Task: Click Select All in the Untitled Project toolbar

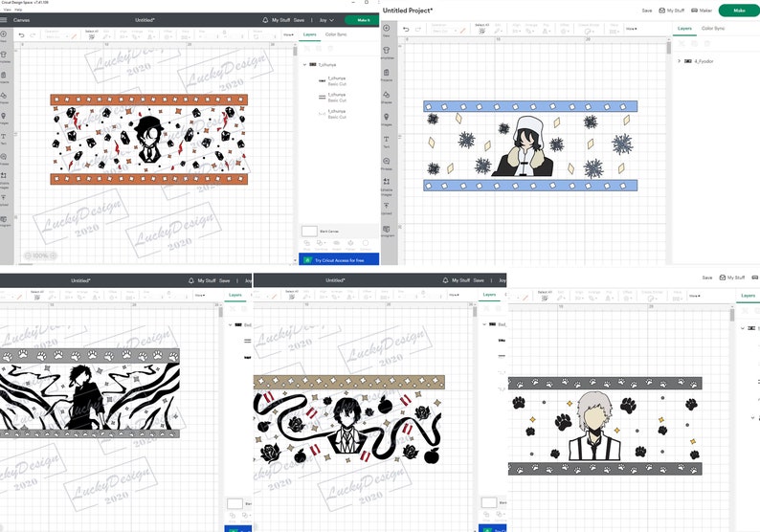Action: 481,29
